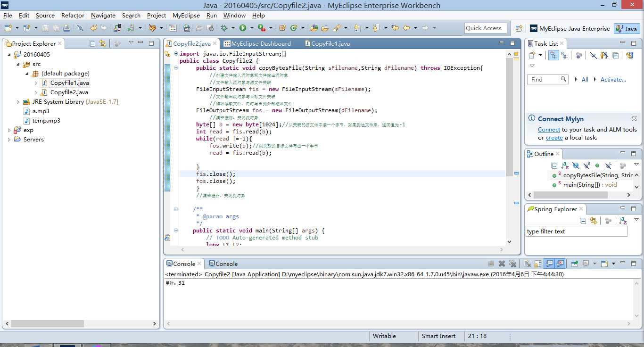Click the Open Perspective icon

(519, 28)
